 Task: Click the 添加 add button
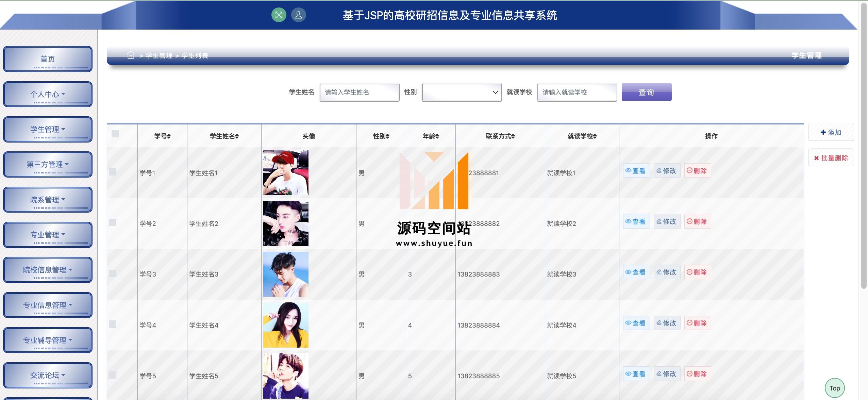[x=831, y=132]
